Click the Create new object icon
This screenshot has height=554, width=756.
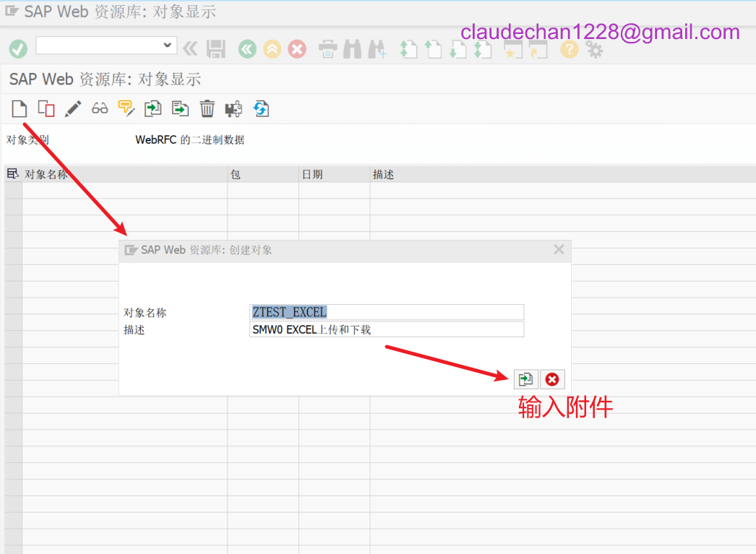click(x=20, y=109)
